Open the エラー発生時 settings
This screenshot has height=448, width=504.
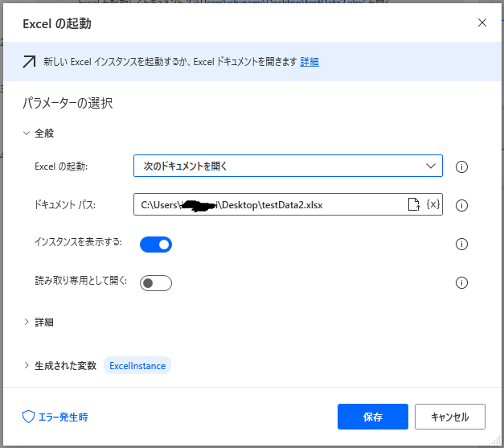[x=55, y=417]
